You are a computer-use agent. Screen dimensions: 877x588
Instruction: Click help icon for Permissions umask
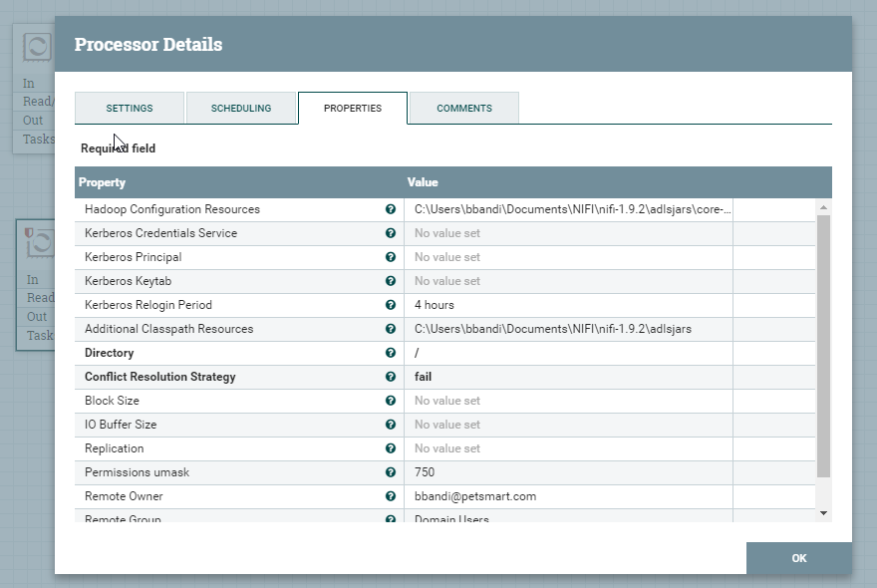391,472
